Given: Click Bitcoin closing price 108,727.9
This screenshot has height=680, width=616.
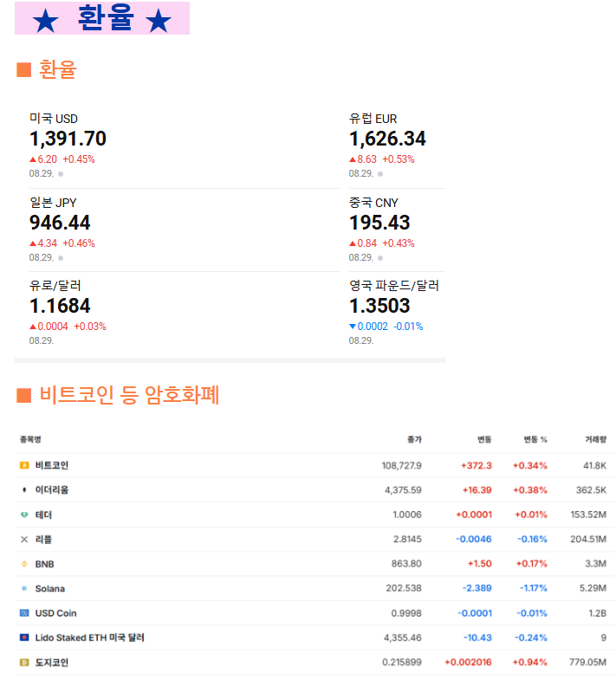Looking at the screenshot, I should [402, 465].
